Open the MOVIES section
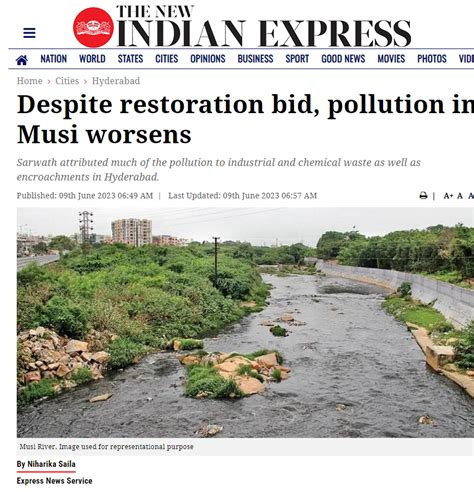The height and width of the screenshot is (492, 474). tap(391, 59)
